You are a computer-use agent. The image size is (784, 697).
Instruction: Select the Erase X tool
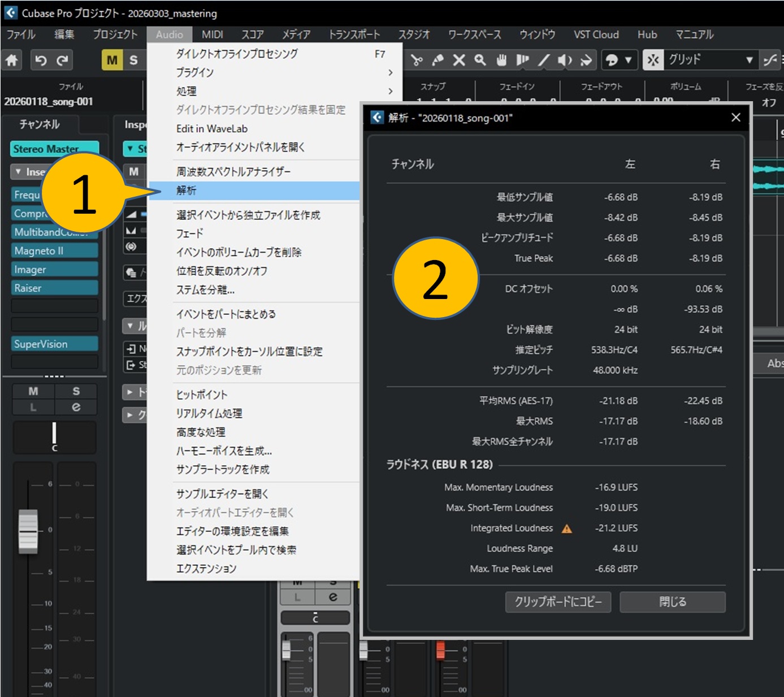(x=459, y=60)
